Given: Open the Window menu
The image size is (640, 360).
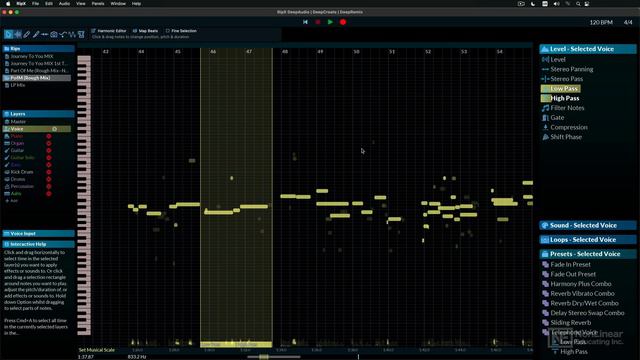Looking at the screenshot, I should coord(118,4).
